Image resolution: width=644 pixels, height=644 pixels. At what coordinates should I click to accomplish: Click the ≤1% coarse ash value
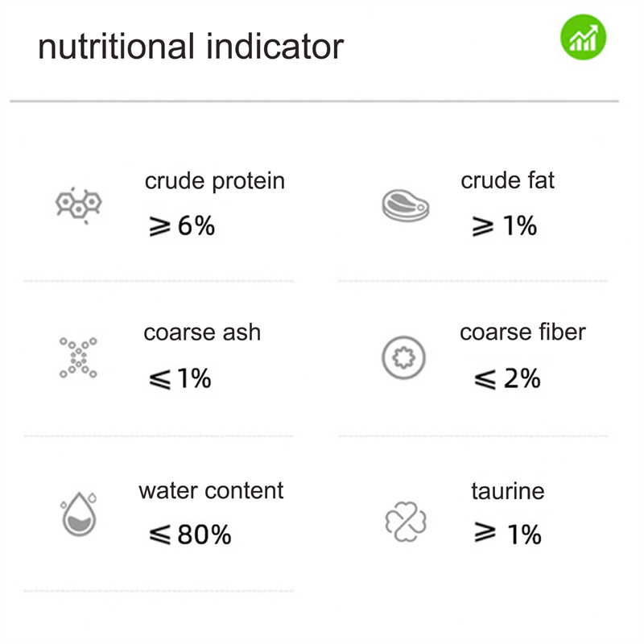pos(180,378)
